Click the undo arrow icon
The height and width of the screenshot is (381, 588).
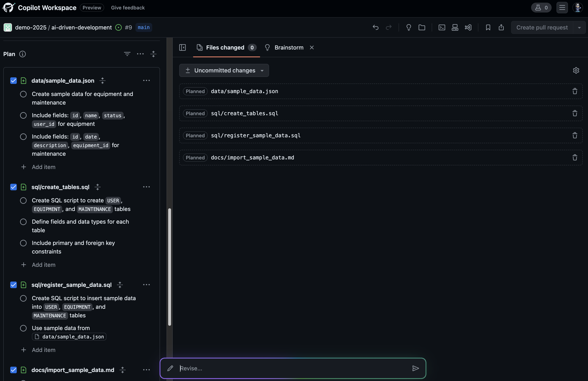tap(375, 27)
